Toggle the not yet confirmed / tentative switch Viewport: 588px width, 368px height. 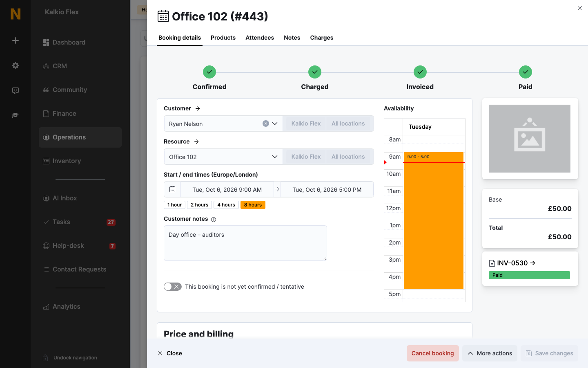[173, 287]
